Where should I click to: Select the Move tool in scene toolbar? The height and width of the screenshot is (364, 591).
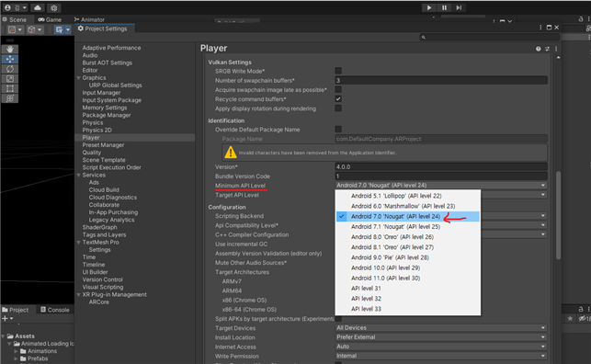[10, 59]
